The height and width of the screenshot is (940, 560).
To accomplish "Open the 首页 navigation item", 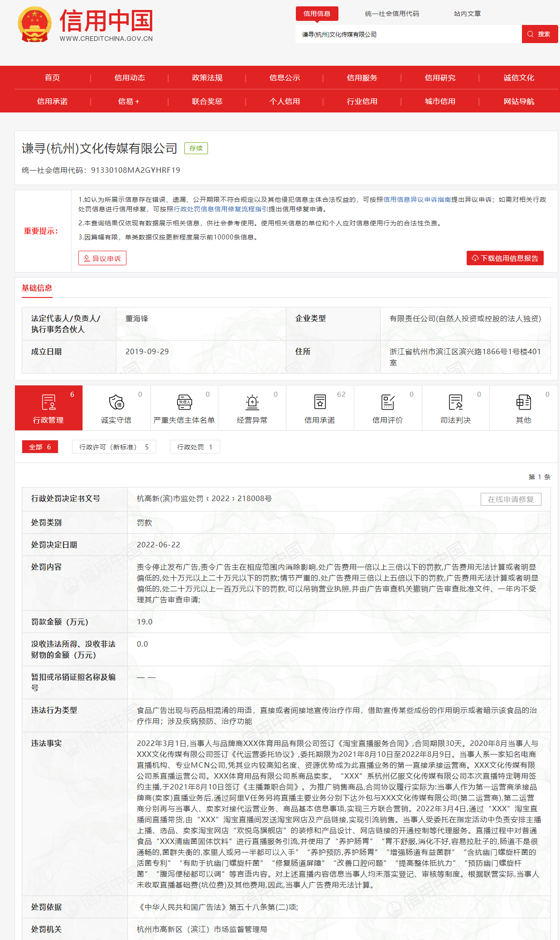I will 53,78.
